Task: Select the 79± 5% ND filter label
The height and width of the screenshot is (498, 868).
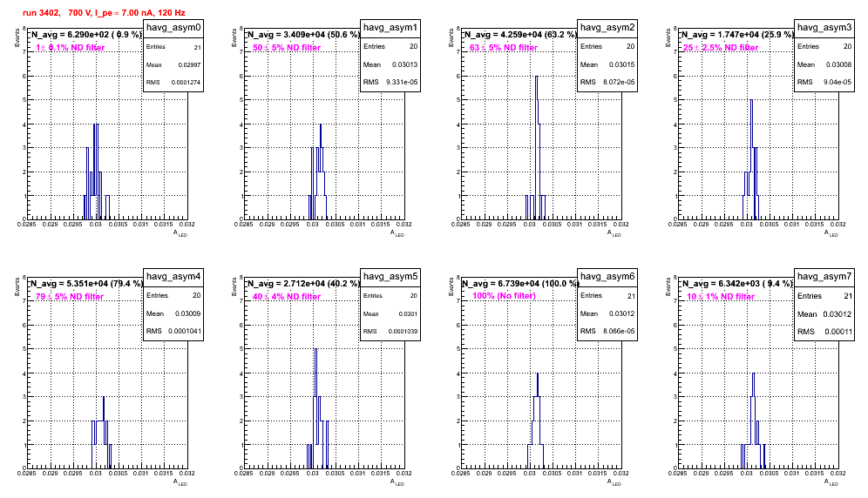Action: point(70,297)
